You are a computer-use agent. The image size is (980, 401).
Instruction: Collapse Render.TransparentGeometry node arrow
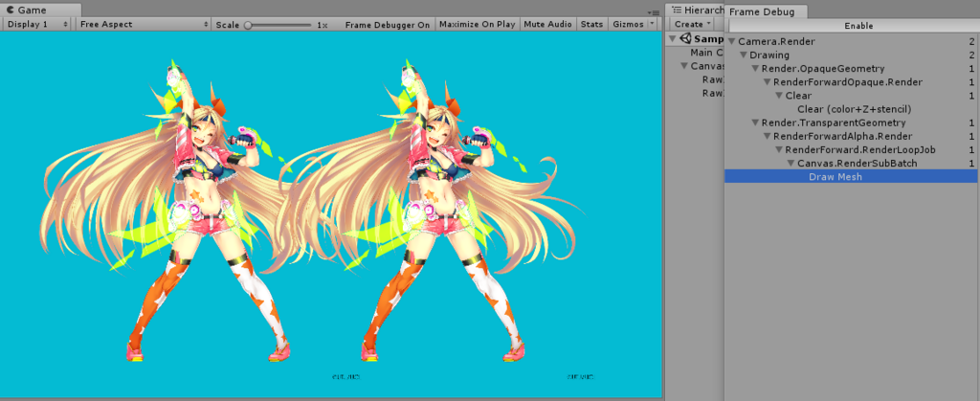756,123
